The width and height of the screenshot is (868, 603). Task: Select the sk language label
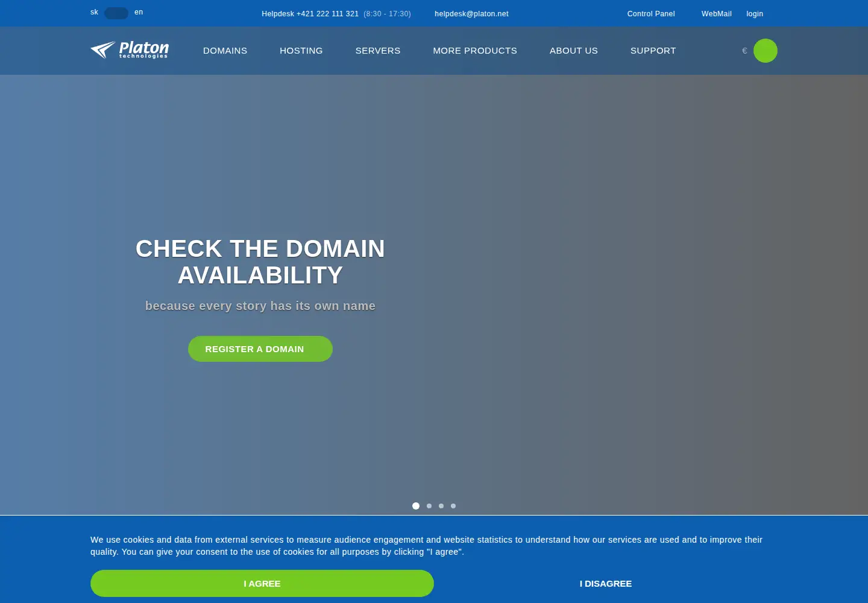[94, 12]
